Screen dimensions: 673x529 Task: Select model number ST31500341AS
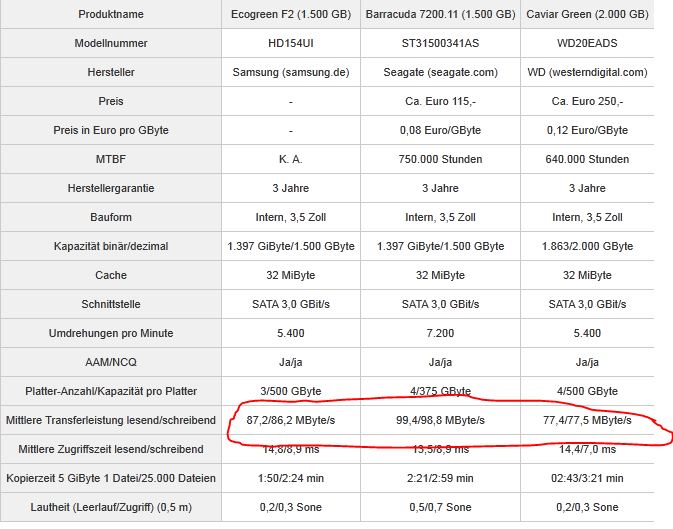click(439, 44)
